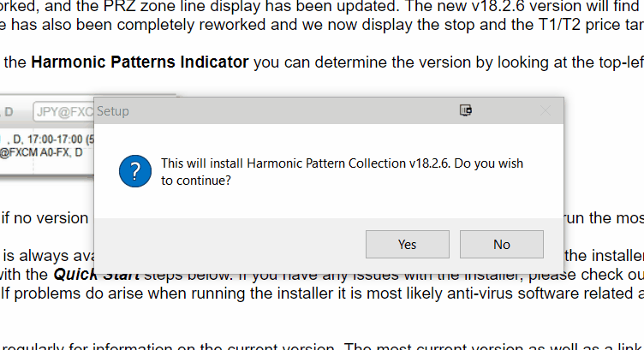The width and height of the screenshot is (644, 350).
Task: Click the blue question mark icon
Action: pos(135,171)
